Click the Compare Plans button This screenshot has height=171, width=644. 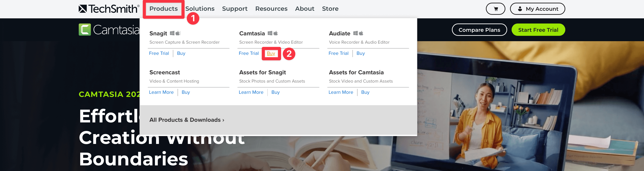479,30
